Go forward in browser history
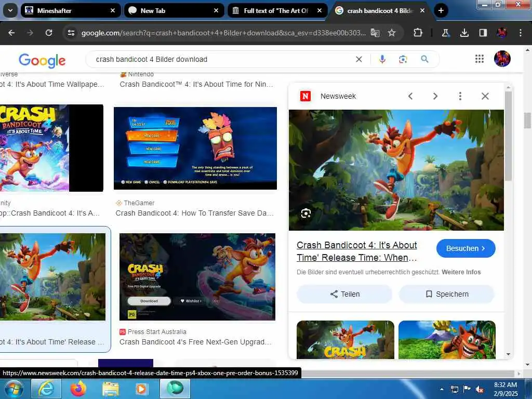532x399 pixels. click(30, 33)
